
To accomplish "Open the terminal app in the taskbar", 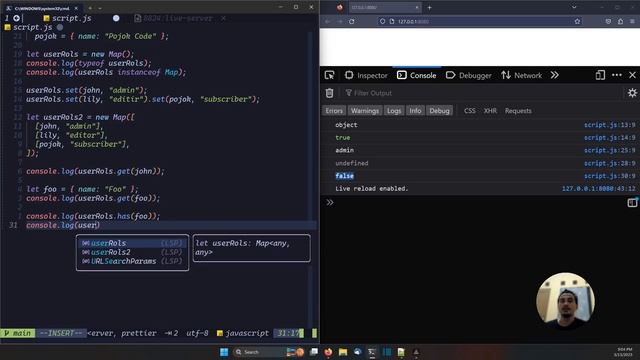I will coord(372,352).
